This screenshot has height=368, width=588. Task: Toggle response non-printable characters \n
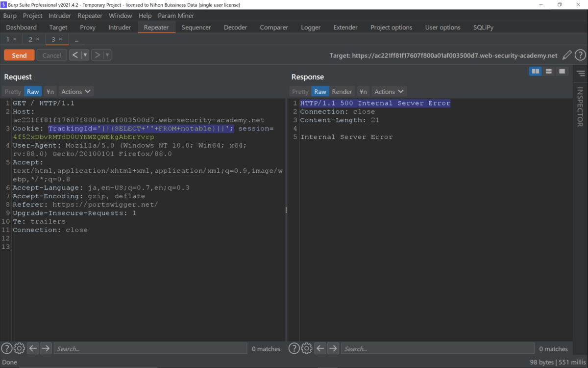pos(363,92)
